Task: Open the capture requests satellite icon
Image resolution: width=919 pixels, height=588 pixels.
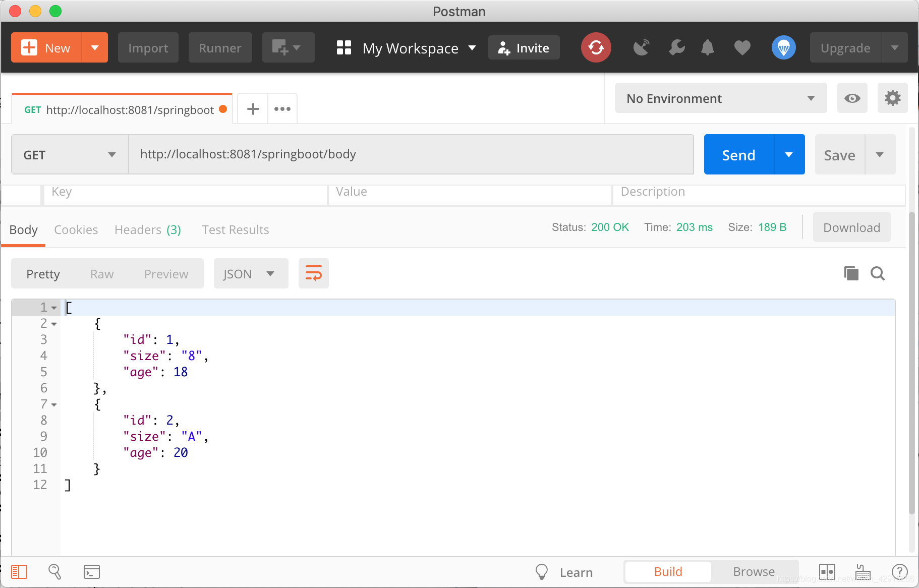Action: (641, 48)
